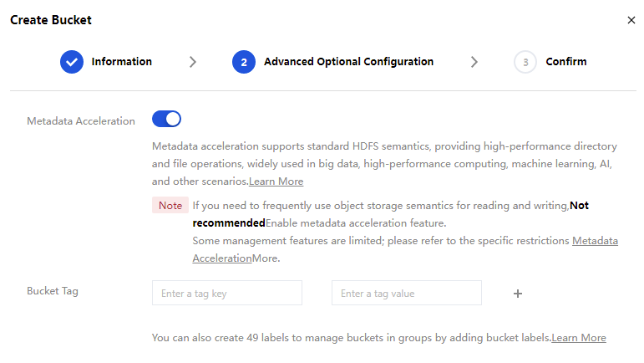Open Learn More link about metadata acceleration
644x363 pixels.
pos(276,181)
